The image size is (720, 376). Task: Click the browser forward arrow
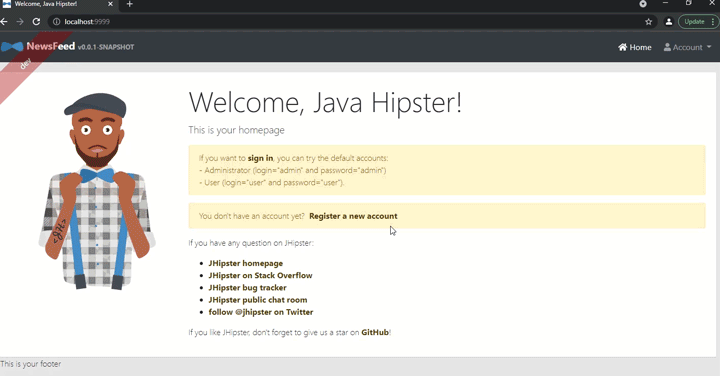pos(20,22)
